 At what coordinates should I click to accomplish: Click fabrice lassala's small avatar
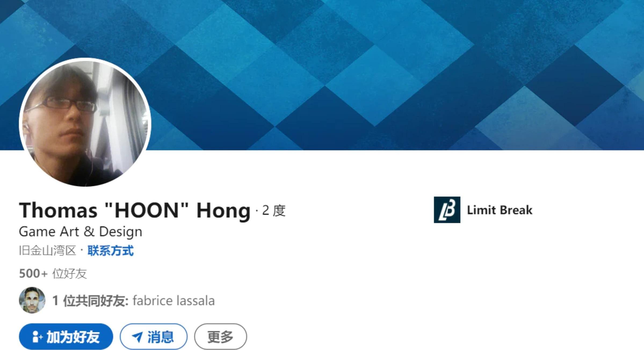click(32, 300)
